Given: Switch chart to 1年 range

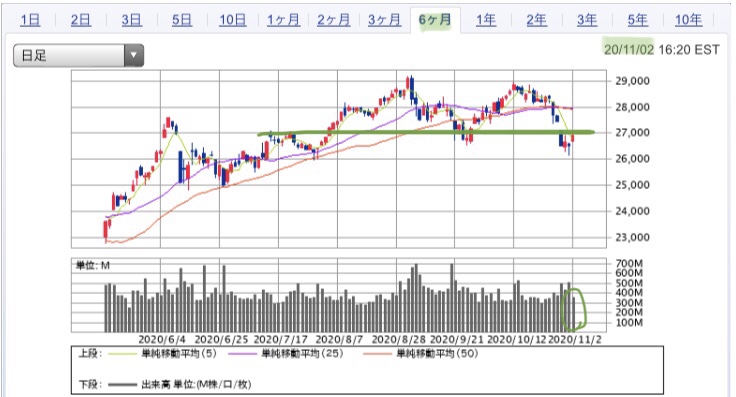Looking at the screenshot, I should pos(486,20).
